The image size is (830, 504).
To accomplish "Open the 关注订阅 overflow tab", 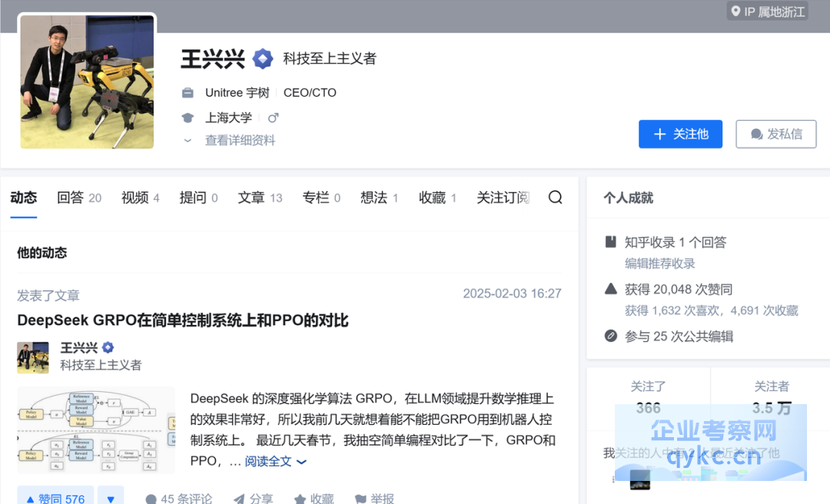I will 503,197.
